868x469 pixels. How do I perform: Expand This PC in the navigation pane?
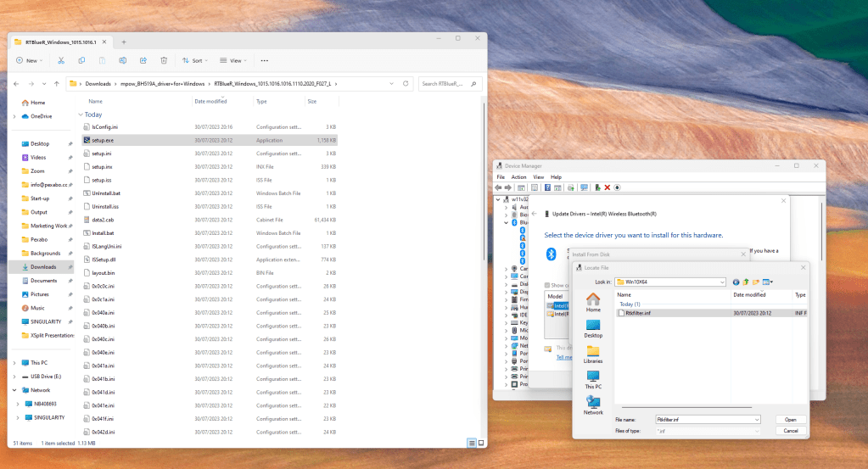[x=14, y=363]
